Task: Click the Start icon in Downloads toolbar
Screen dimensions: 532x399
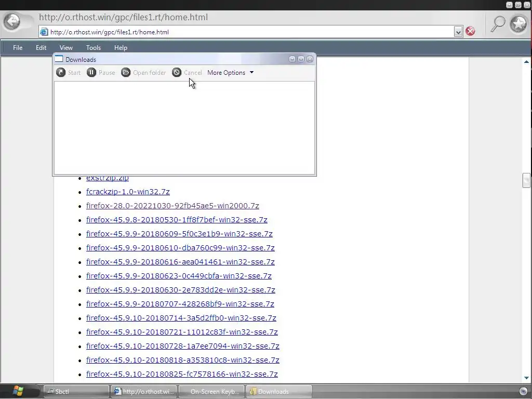Action: (x=61, y=72)
